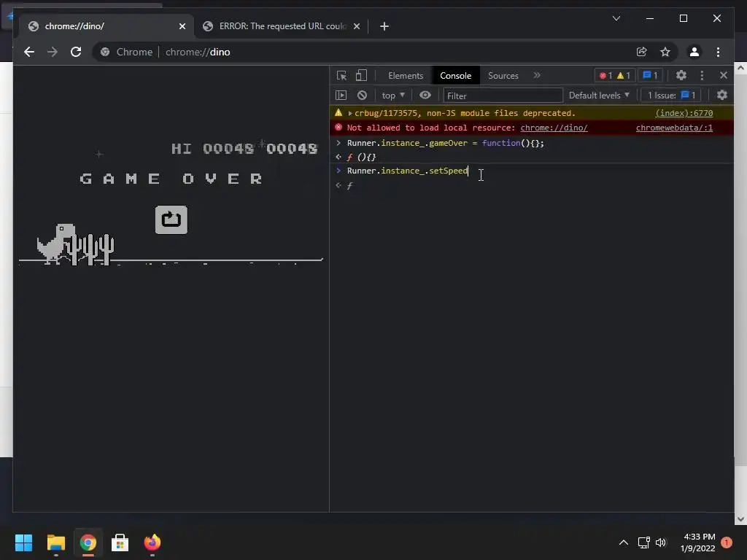Open the volume tray icon
Image resolution: width=747 pixels, height=560 pixels.
pyautogui.click(x=661, y=542)
